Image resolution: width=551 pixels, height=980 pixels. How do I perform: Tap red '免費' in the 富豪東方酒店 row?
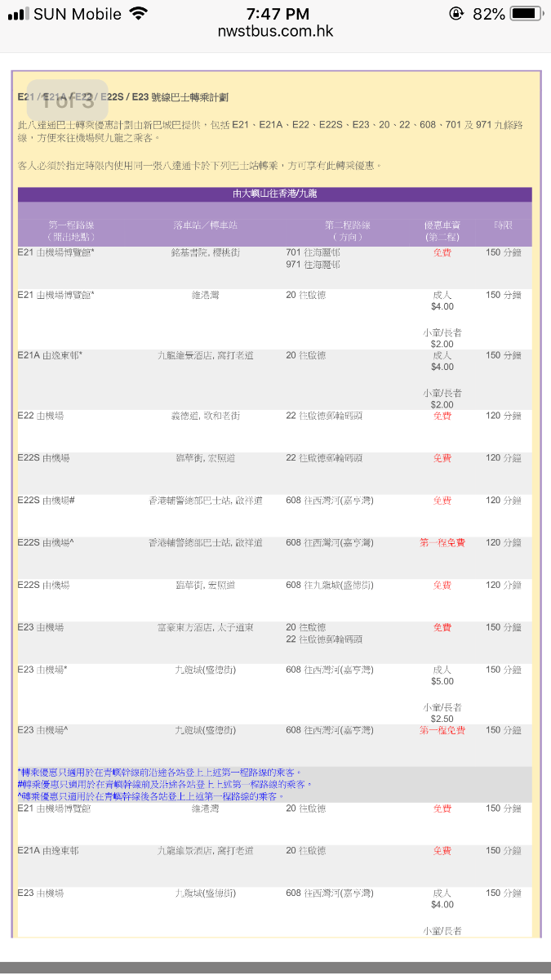coord(442,628)
